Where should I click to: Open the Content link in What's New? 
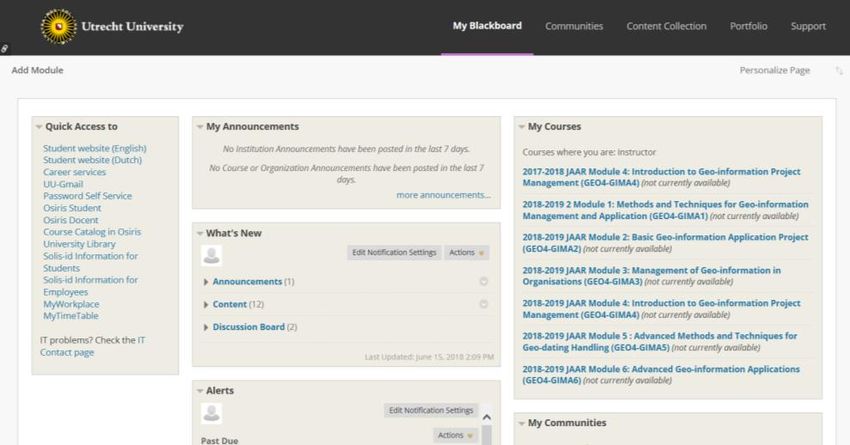pos(229,305)
